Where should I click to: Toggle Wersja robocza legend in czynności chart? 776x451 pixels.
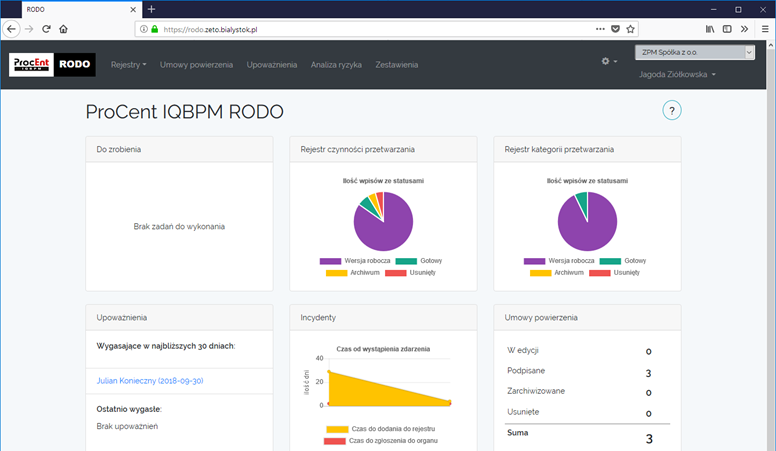pyautogui.click(x=355, y=261)
